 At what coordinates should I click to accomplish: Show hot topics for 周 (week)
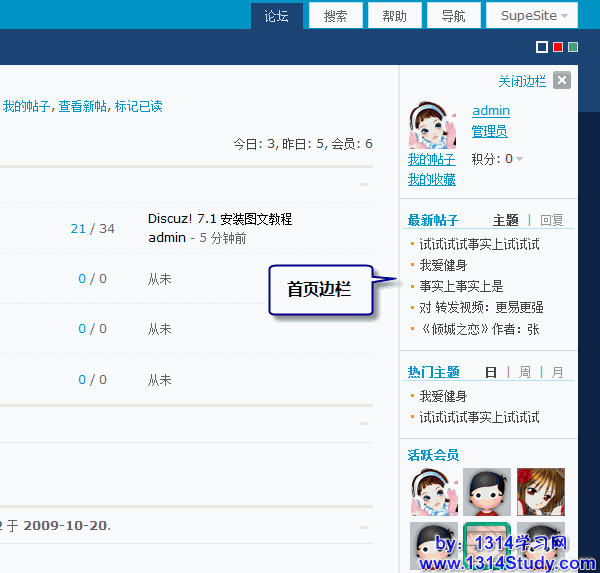(524, 372)
